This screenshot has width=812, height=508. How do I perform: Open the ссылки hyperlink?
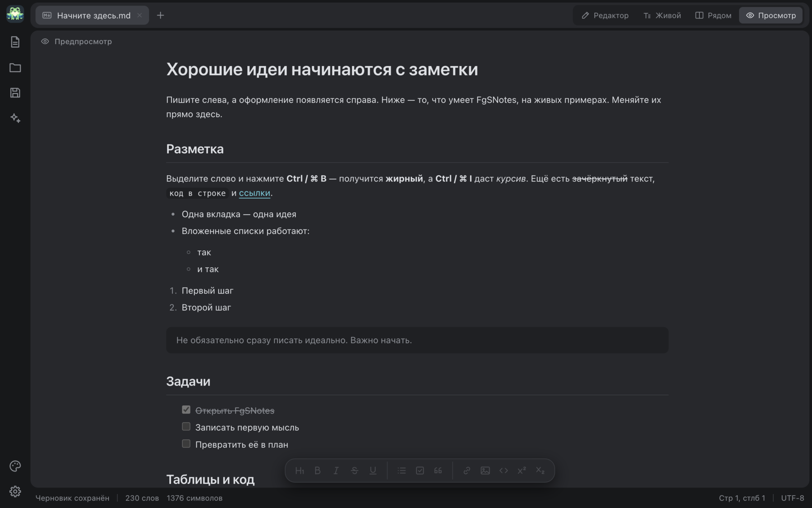(x=254, y=193)
